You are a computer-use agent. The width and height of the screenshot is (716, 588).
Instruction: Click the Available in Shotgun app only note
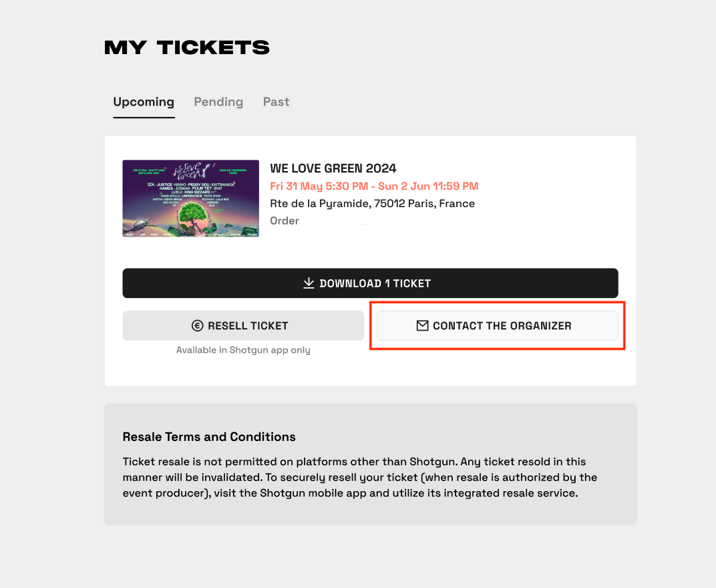pos(243,350)
